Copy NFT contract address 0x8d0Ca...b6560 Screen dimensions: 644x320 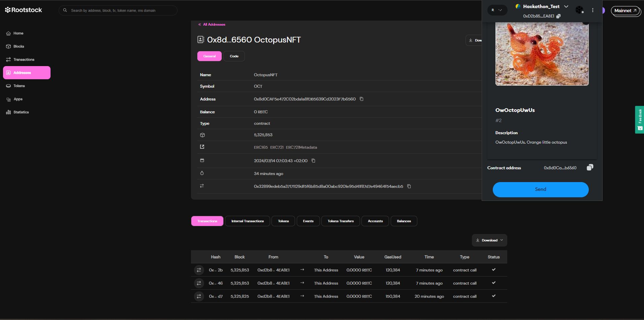point(590,168)
